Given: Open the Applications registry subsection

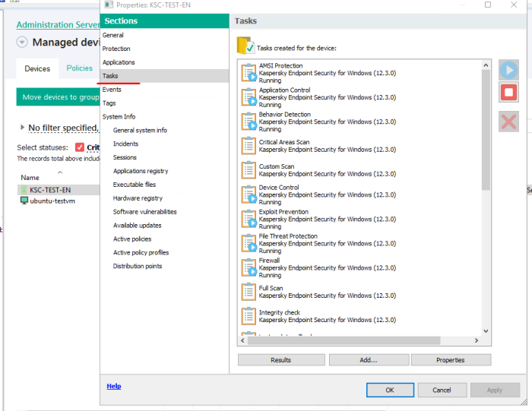Looking at the screenshot, I should pos(141,171).
